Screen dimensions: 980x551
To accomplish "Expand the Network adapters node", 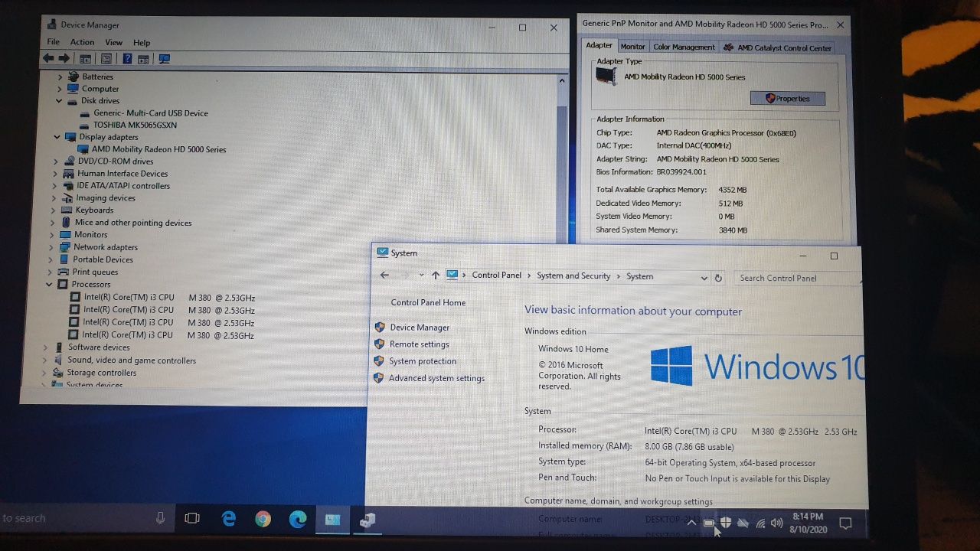I will (51, 247).
